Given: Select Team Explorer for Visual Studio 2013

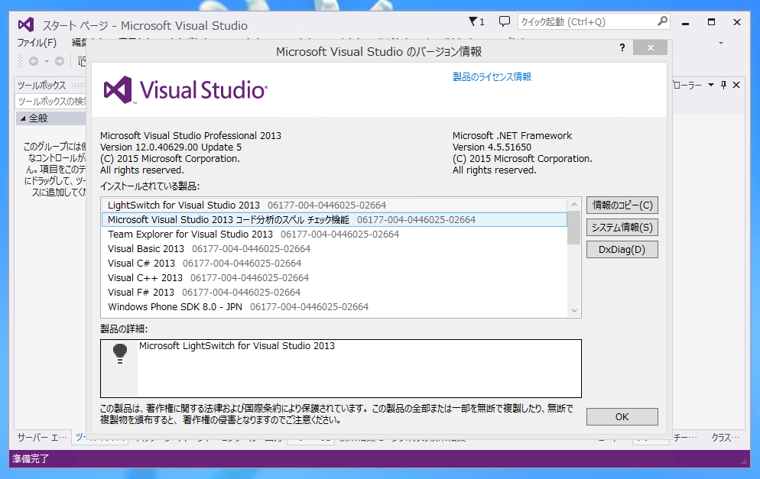Looking at the screenshot, I should 334,234.
